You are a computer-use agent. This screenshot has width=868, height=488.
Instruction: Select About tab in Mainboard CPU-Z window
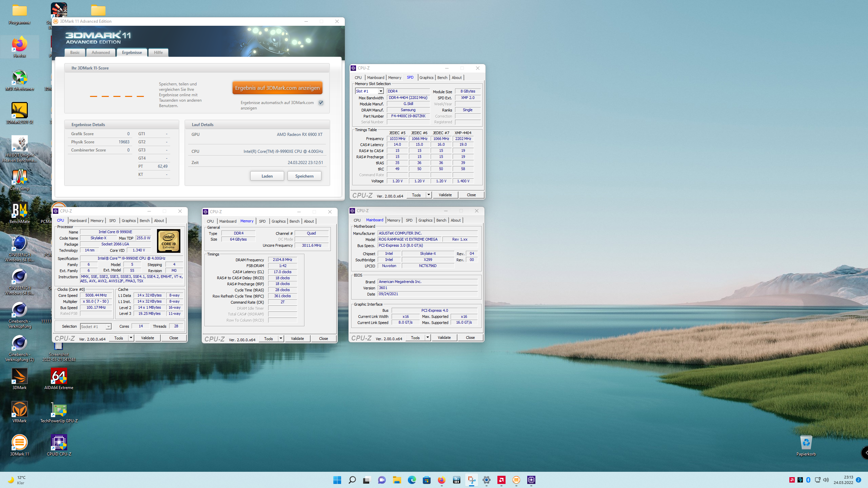[x=456, y=220]
